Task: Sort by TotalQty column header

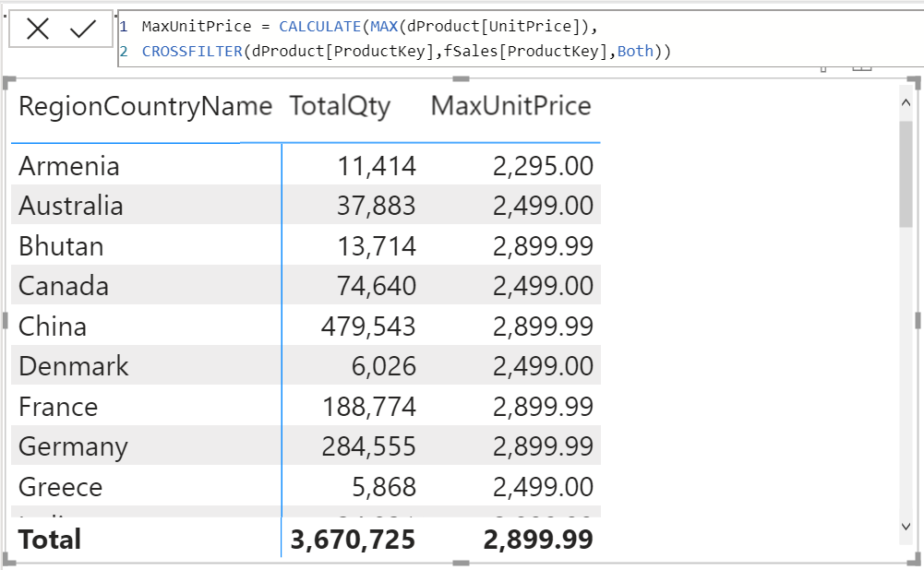Action: (340, 107)
